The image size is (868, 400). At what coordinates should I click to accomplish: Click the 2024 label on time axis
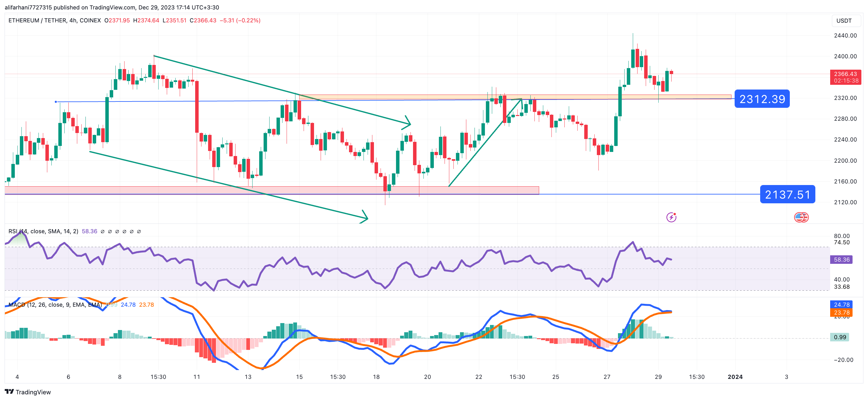(735, 377)
